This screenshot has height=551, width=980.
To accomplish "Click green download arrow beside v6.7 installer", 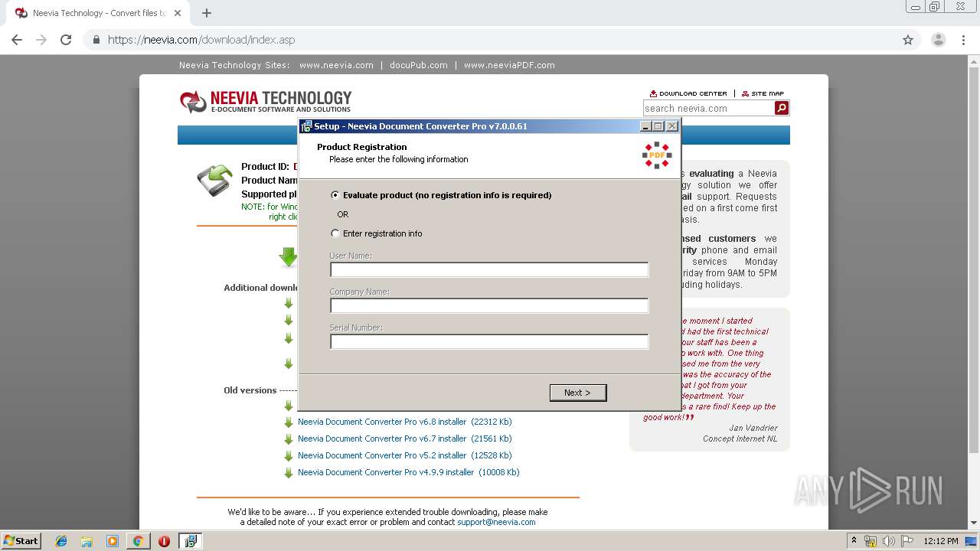I will 289,439.
